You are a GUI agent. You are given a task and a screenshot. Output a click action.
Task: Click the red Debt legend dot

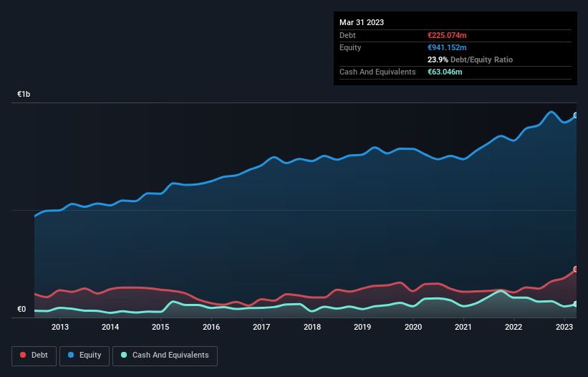(x=23, y=355)
